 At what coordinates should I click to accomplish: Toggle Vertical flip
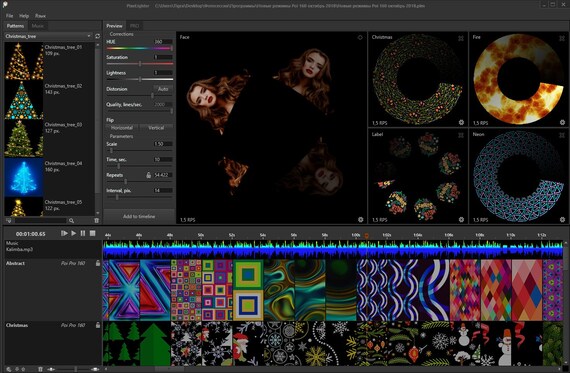coord(156,128)
